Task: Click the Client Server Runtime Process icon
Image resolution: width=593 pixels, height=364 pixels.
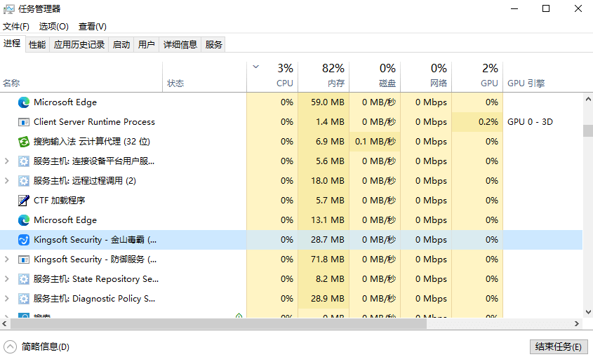Action: pos(24,122)
